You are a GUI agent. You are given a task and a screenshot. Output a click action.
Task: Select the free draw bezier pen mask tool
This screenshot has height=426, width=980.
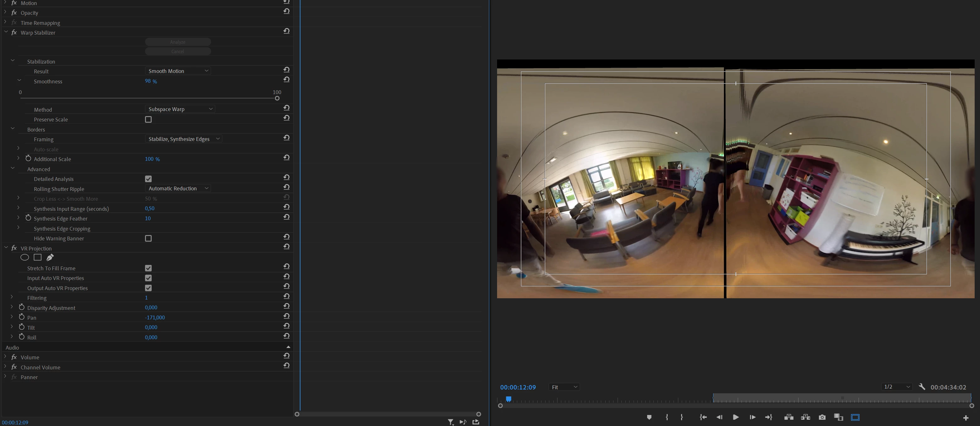point(50,257)
